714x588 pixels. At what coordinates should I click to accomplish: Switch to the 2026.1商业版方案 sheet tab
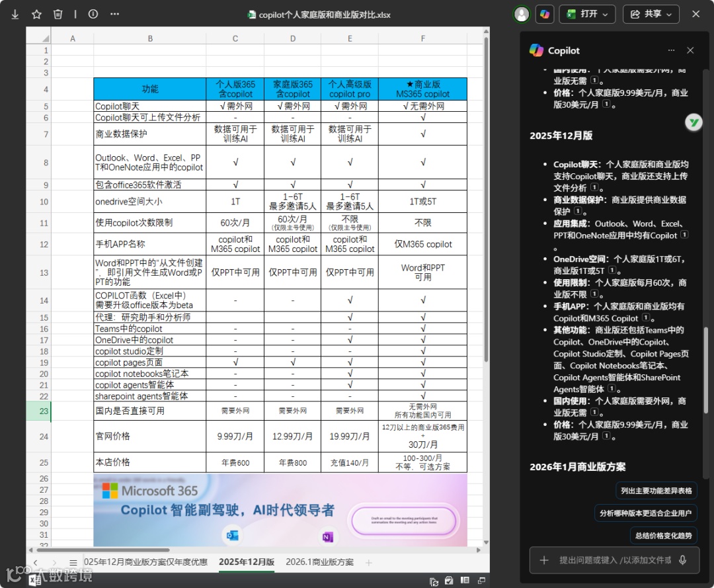[x=319, y=562]
